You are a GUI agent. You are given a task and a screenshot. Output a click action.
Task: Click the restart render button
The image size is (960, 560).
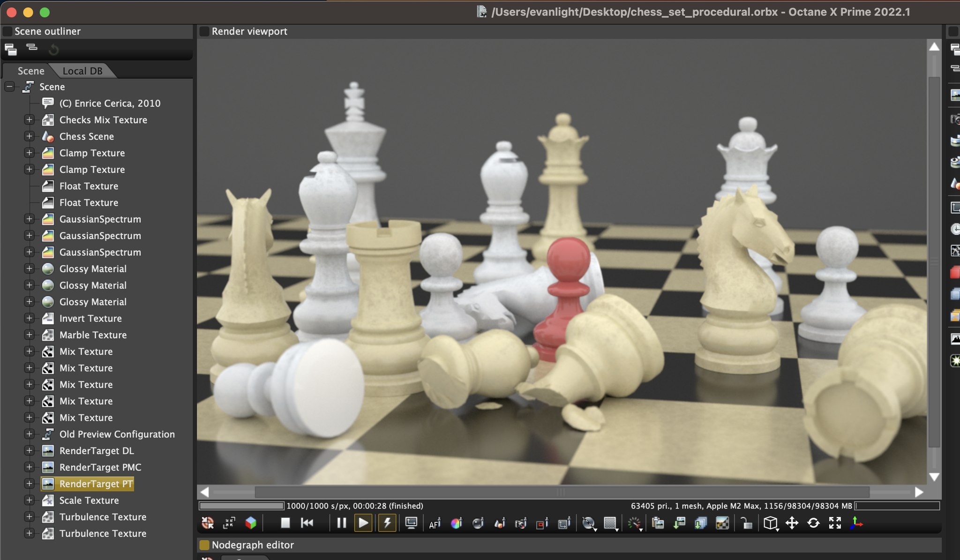(307, 523)
